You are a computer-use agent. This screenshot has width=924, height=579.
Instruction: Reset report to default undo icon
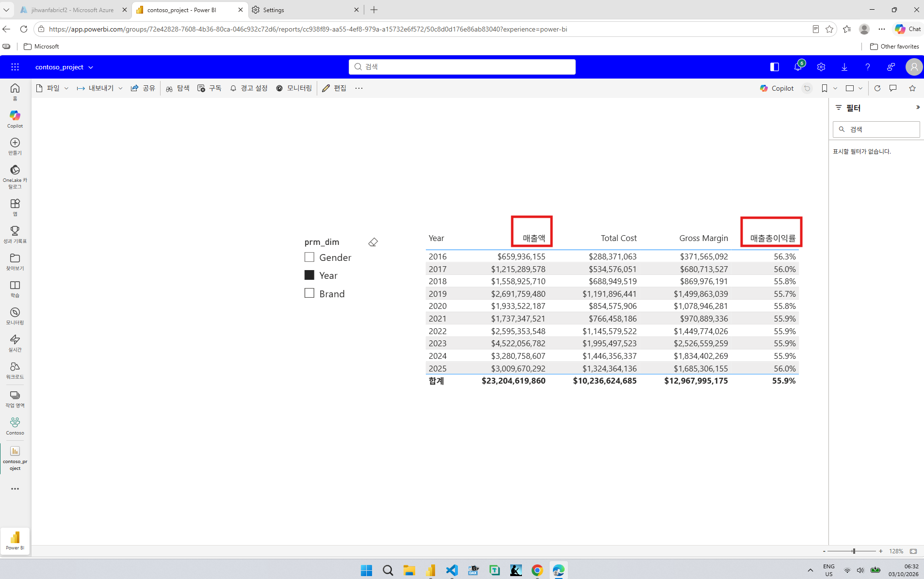807,88
